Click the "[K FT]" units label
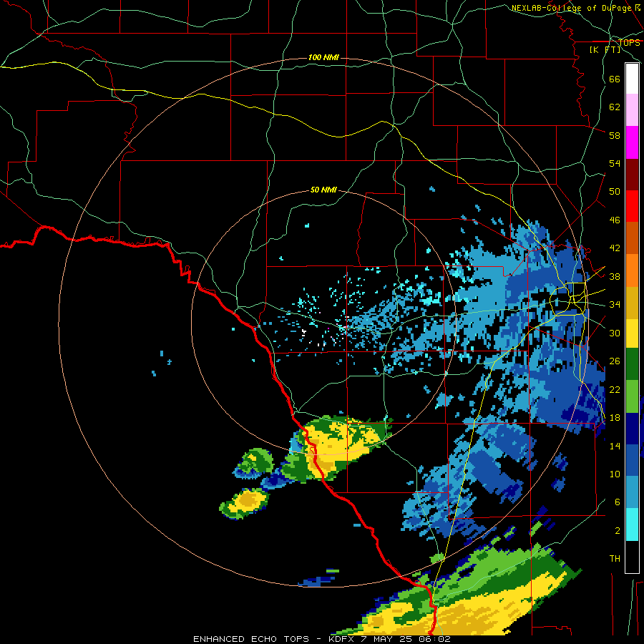This screenshot has height=644, width=644. (605, 49)
